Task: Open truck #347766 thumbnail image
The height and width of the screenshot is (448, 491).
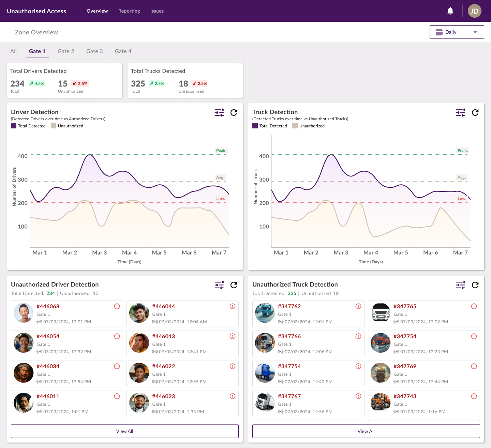Action: (x=265, y=343)
